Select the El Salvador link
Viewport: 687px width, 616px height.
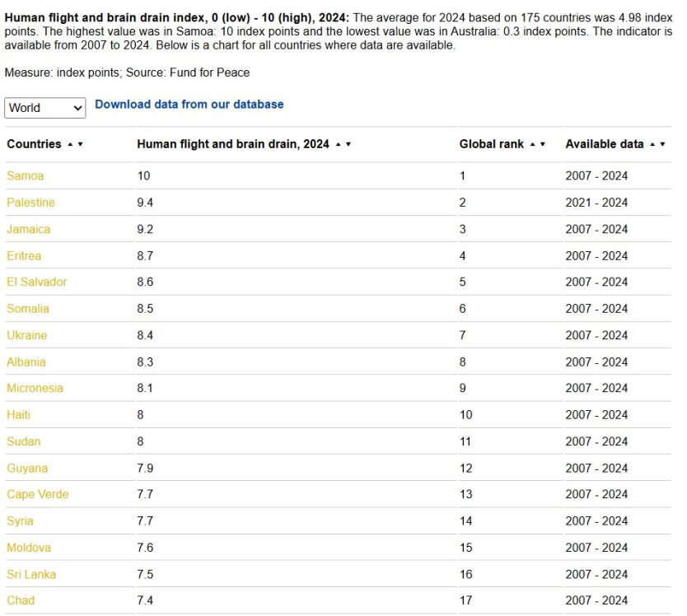(37, 282)
